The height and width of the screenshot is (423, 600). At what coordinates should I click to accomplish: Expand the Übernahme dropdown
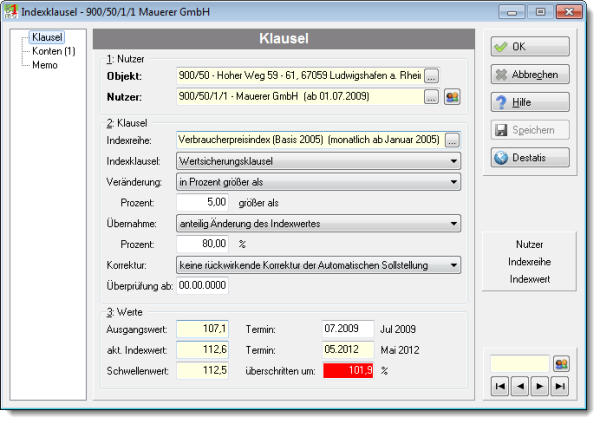454,224
